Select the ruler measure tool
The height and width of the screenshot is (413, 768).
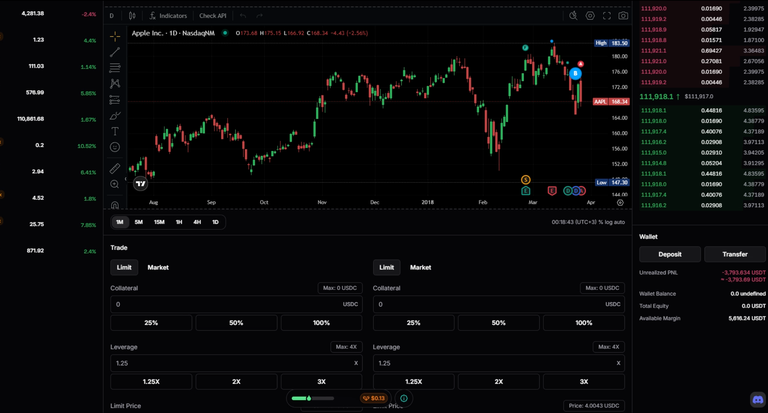(x=115, y=169)
